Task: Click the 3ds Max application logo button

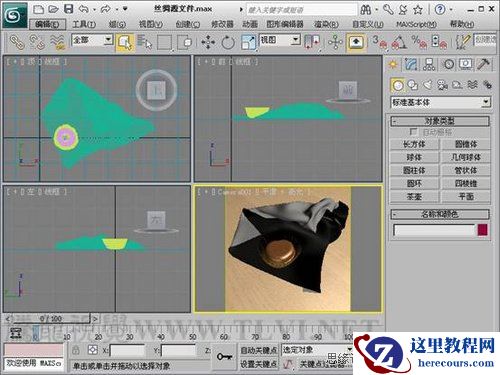Action: (15, 15)
